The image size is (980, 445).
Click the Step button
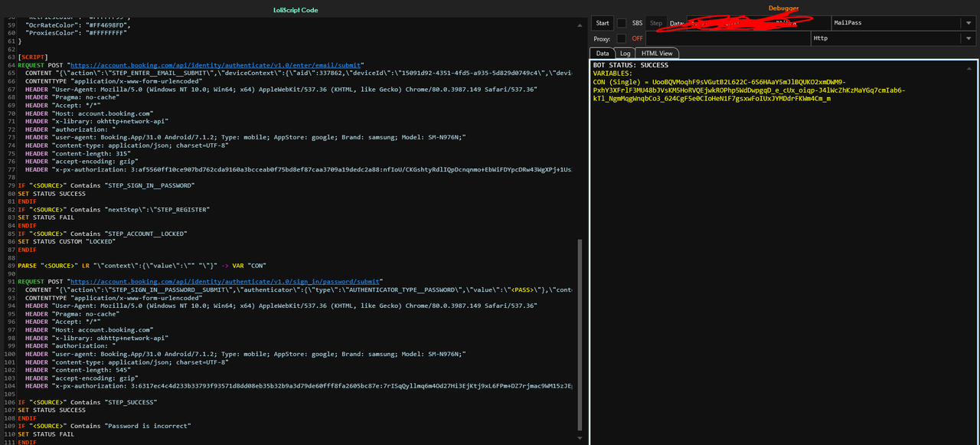coord(656,23)
